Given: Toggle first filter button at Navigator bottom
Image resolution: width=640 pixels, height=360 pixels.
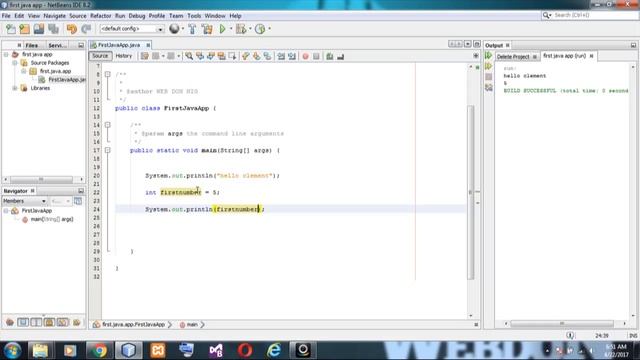Looking at the screenshot, I should pyautogui.click(x=23, y=322).
